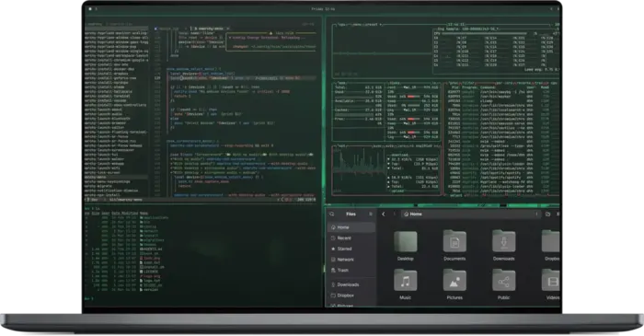This screenshot has width=644, height=336.
Task: Select the Public folder icon
Action: tap(504, 281)
